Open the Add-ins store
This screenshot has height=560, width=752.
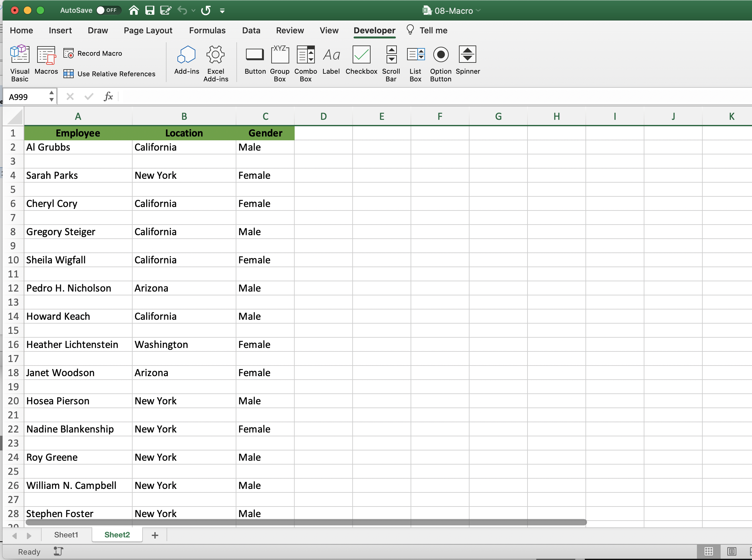coord(186,60)
